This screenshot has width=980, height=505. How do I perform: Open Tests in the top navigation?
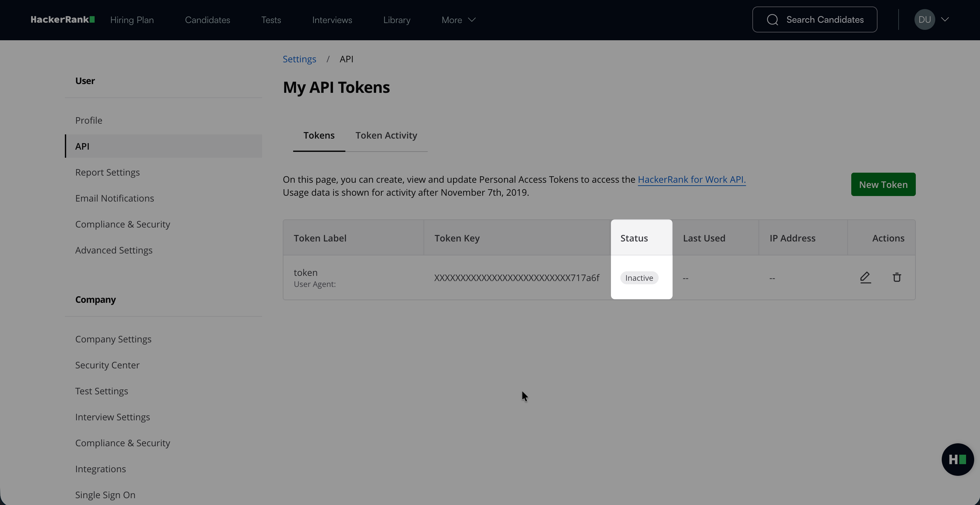pyautogui.click(x=271, y=20)
